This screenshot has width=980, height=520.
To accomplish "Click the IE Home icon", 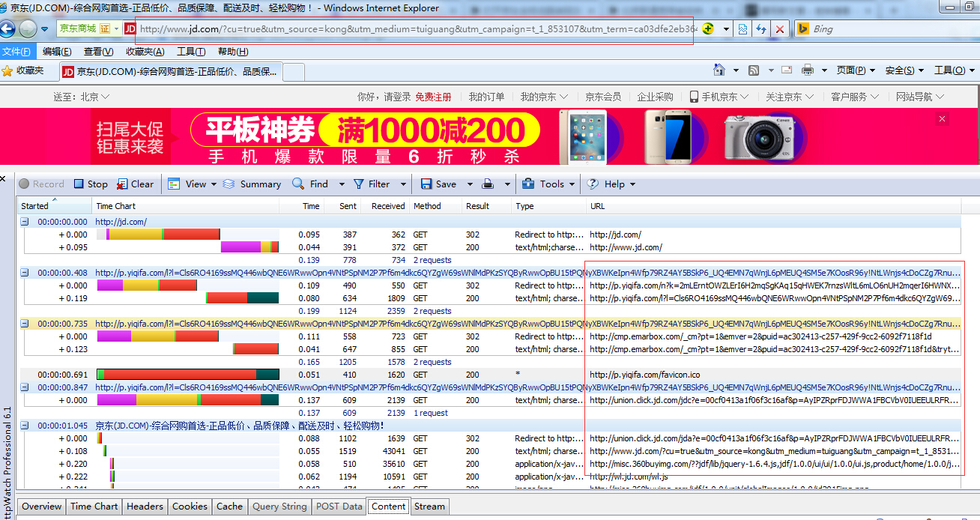I will [x=719, y=70].
